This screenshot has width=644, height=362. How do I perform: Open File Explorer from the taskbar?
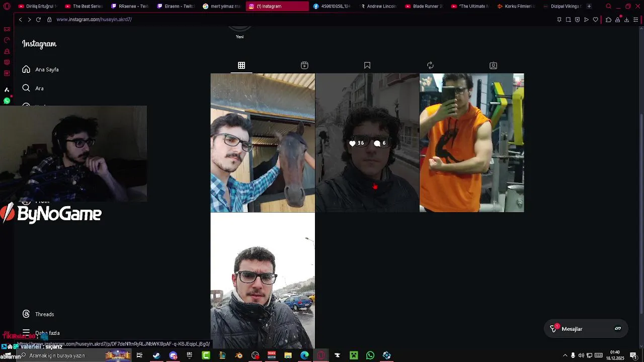(288, 355)
